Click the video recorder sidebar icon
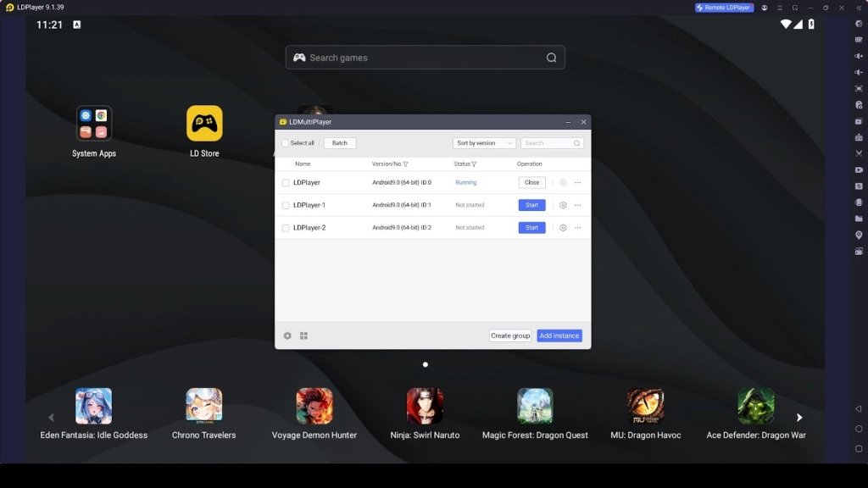The image size is (868, 488). (x=859, y=169)
